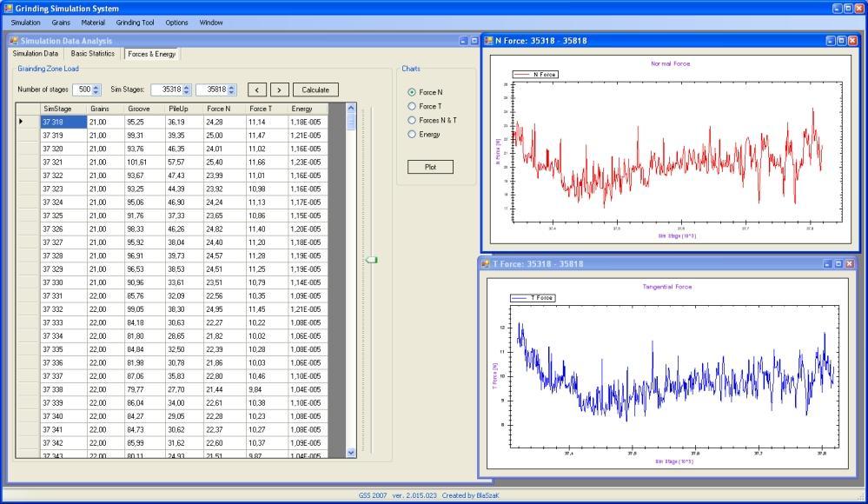868x504 pixels.
Task: Click the T Force legend in the chart
Action: coord(533,298)
